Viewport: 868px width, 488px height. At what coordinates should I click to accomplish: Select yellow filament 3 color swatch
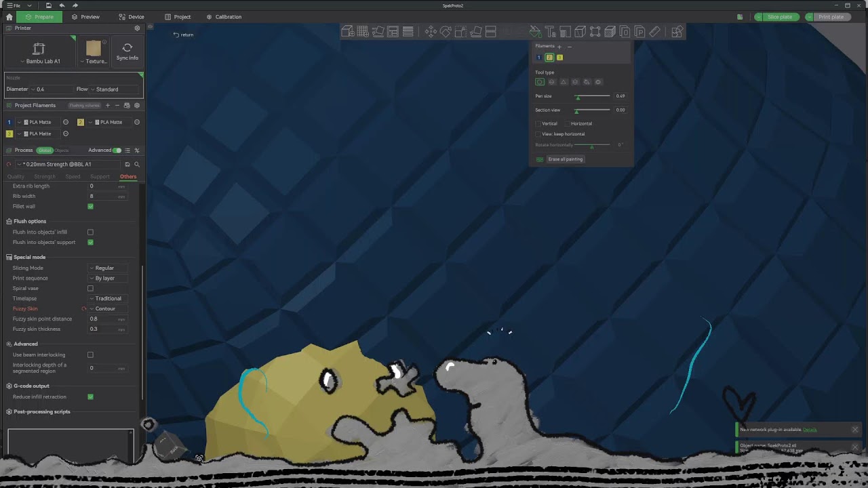tap(559, 58)
